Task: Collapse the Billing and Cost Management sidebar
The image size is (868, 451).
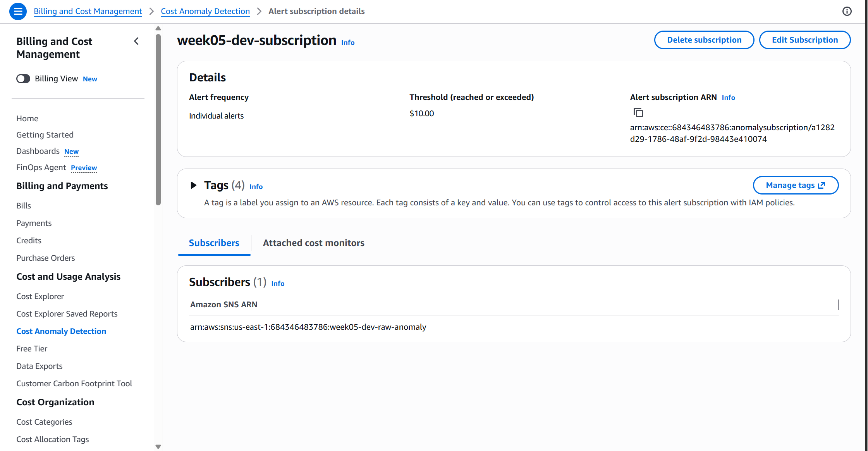Action: click(x=136, y=41)
